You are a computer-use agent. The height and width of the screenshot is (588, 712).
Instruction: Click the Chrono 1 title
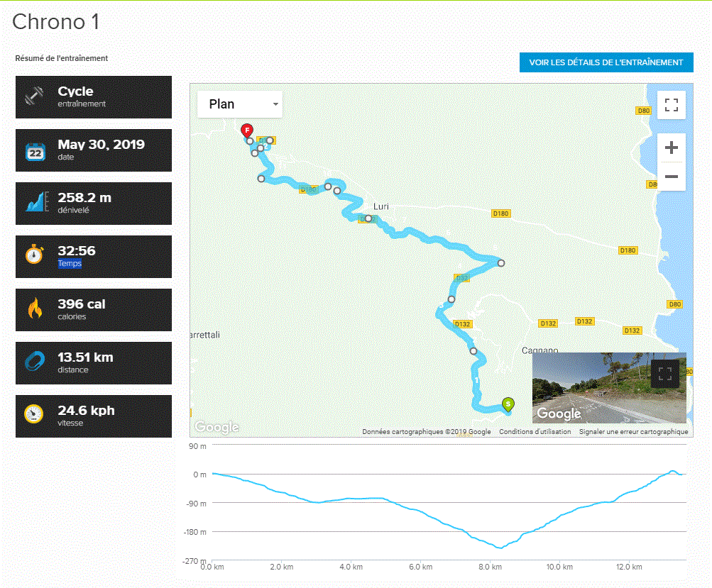click(56, 22)
